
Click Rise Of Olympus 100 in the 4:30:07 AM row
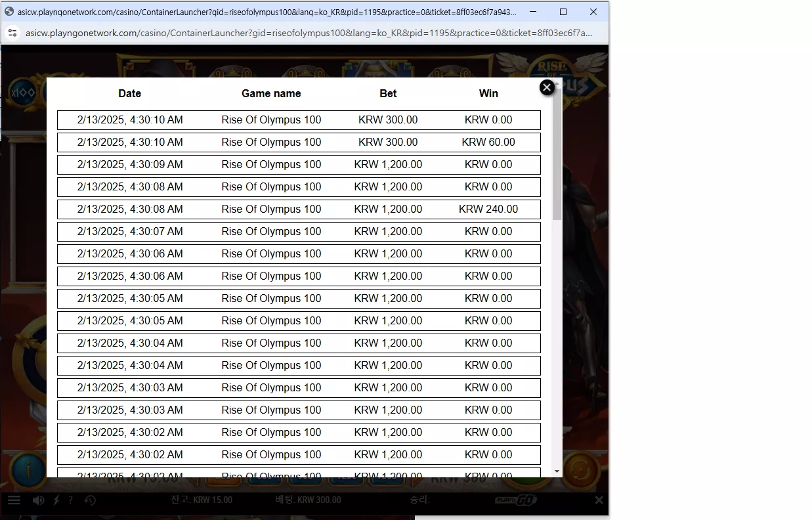271,231
